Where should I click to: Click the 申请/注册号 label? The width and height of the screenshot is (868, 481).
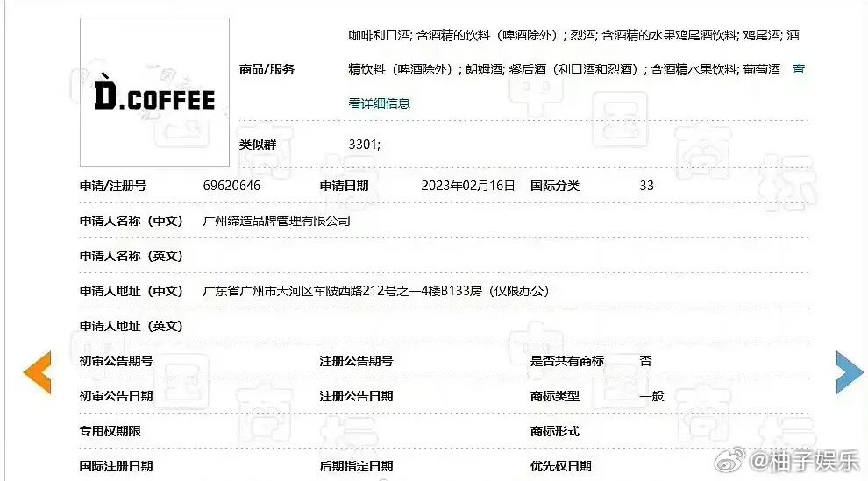coord(113,187)
